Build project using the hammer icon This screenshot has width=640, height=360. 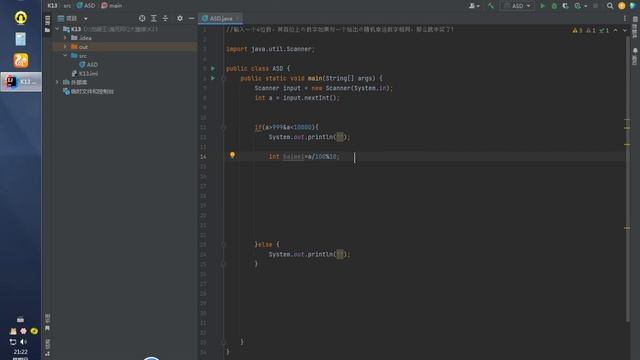(491, 6)
